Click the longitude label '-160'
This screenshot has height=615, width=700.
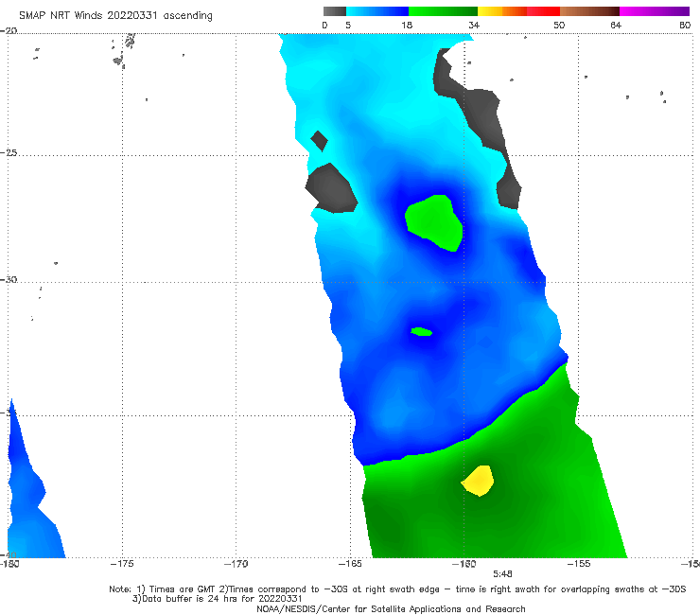pyautogui.click(x=464, y=564)
